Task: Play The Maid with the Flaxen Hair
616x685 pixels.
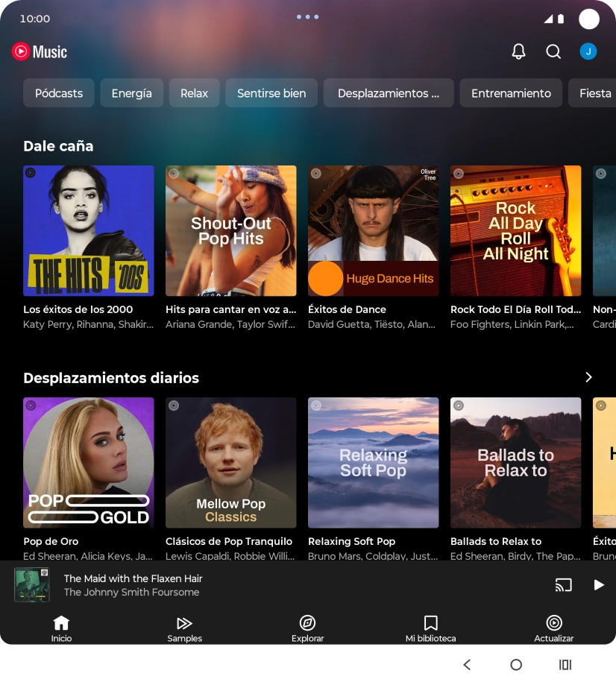Action: coord(599,585)
